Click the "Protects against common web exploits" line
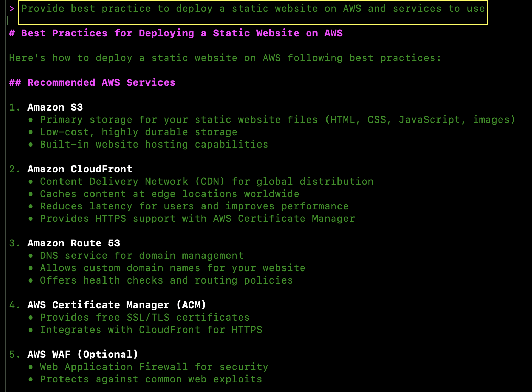 151,379
